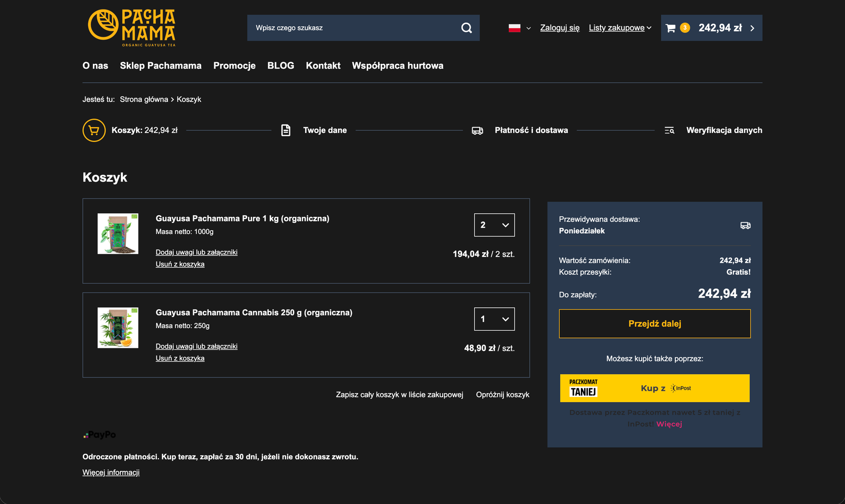This screenshot has width=845, height=504.
Task: Open quantity dropdown for Guayusa Cannabis 250 g
Action: coord(494,319)
